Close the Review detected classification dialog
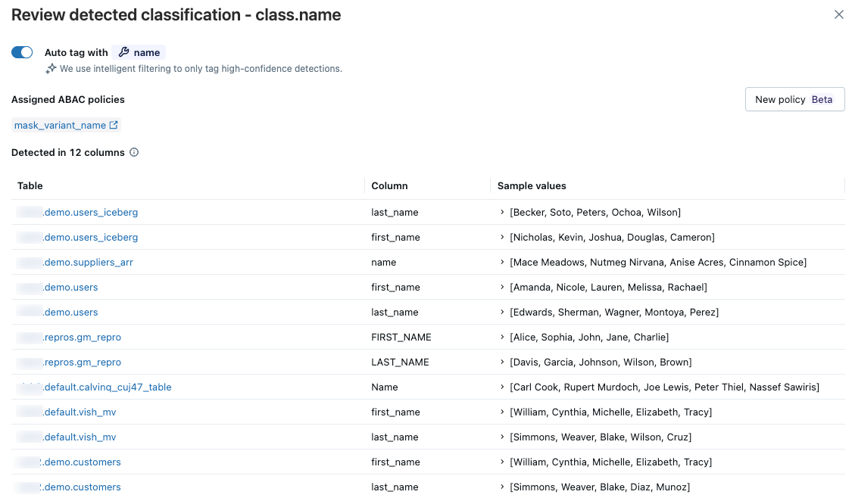Screen dimensions: 852x504 pos(838,14)
